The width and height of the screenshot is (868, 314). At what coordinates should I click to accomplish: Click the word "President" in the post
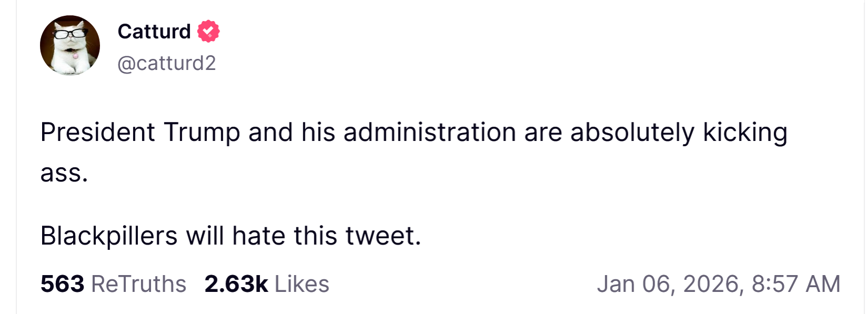98,132
